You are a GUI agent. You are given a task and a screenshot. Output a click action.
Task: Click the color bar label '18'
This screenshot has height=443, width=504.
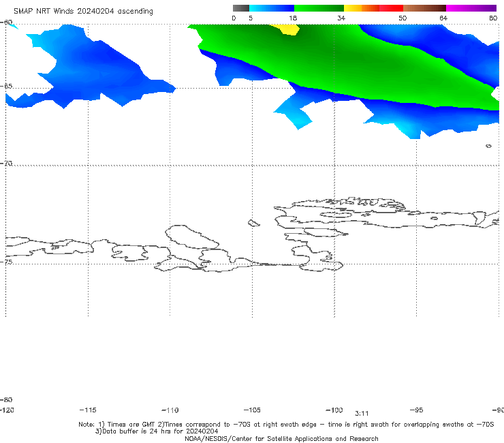point(293,18)
